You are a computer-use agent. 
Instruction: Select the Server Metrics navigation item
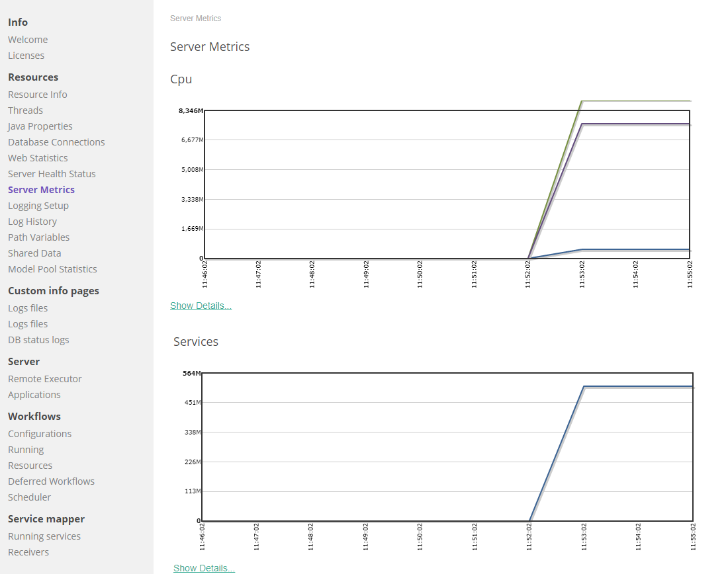tap(41, 189)
